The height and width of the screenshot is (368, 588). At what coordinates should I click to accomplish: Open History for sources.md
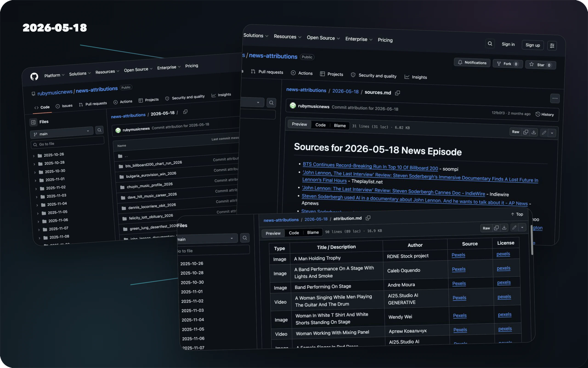click(x=545, y=114)
